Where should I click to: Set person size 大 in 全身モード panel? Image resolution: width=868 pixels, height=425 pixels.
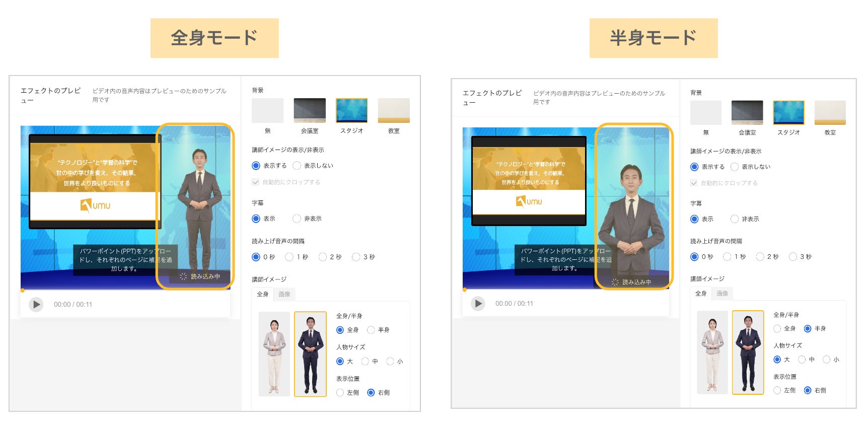pos(340,362)
